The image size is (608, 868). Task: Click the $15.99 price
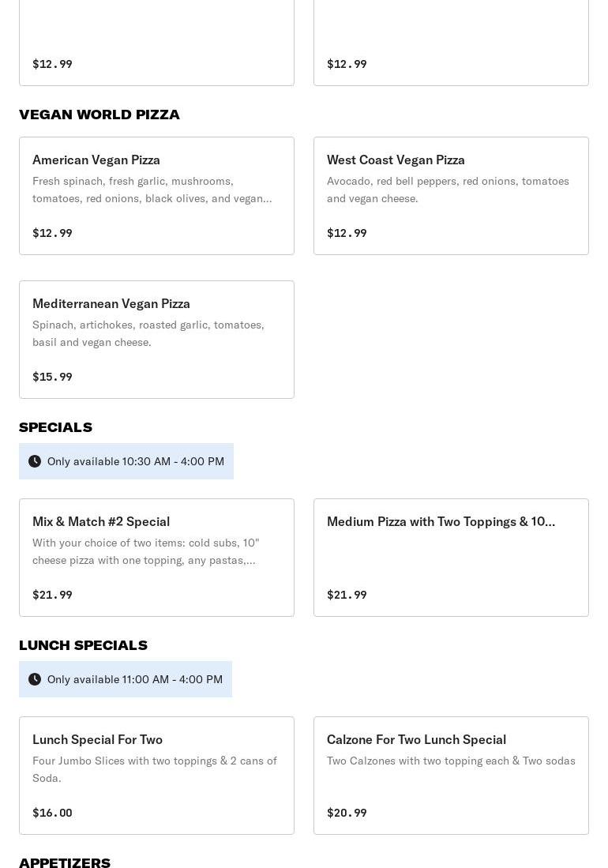point(52,377)
